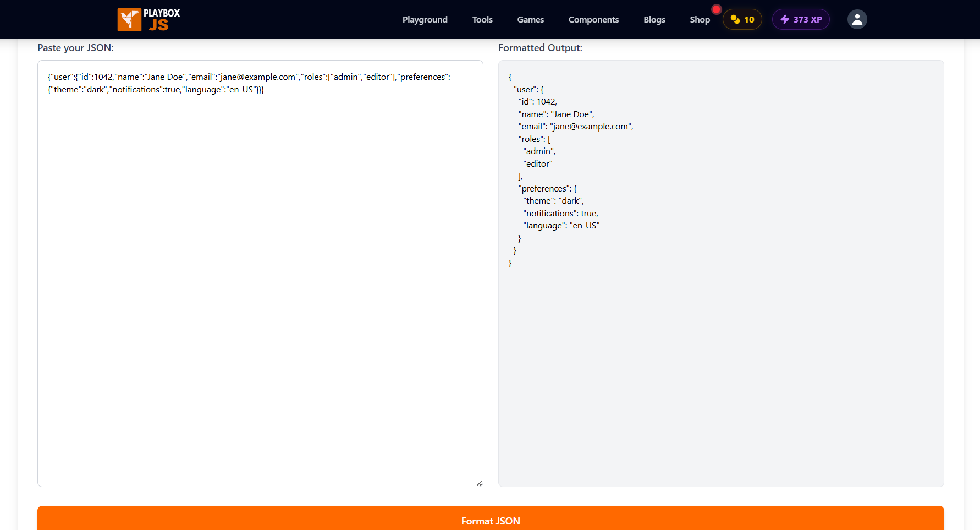
Task: Click the user silhouette in the top-right circle
Action: pyautogui.click(x=857, y=19)
